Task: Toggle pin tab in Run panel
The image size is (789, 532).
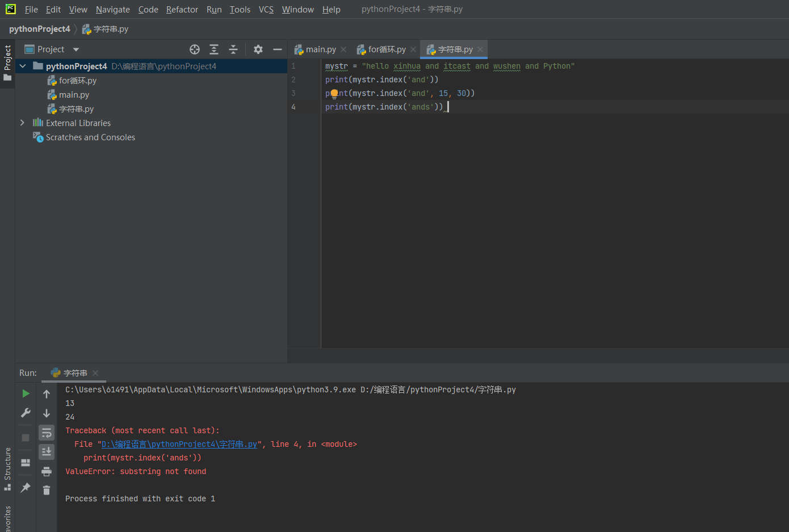Action: click(26, 487)
